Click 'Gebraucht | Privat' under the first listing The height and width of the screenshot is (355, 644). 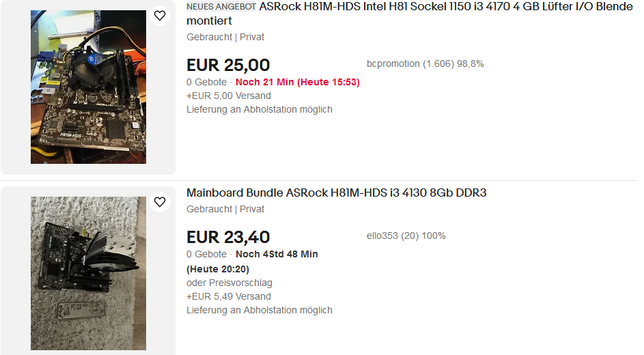coord(225,37)
